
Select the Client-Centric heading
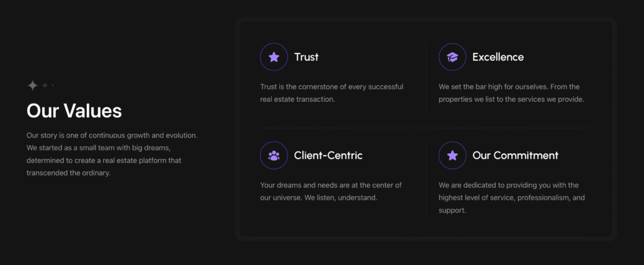[328, 156]
